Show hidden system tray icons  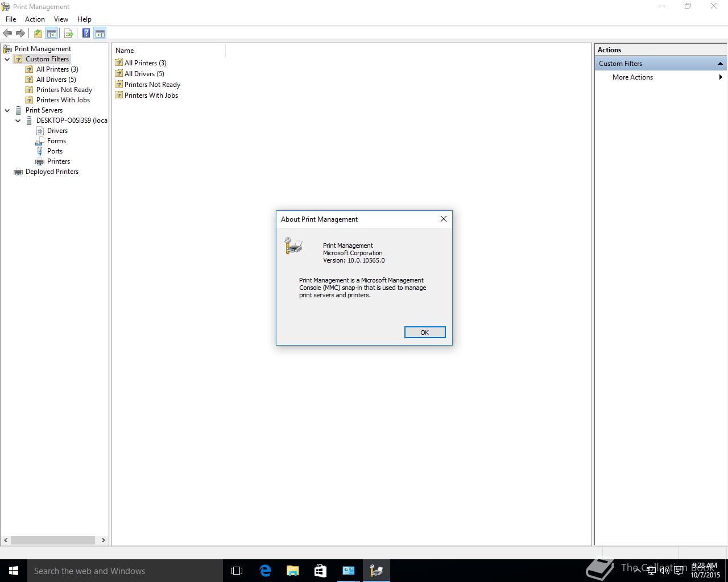(x=638, y=569)
